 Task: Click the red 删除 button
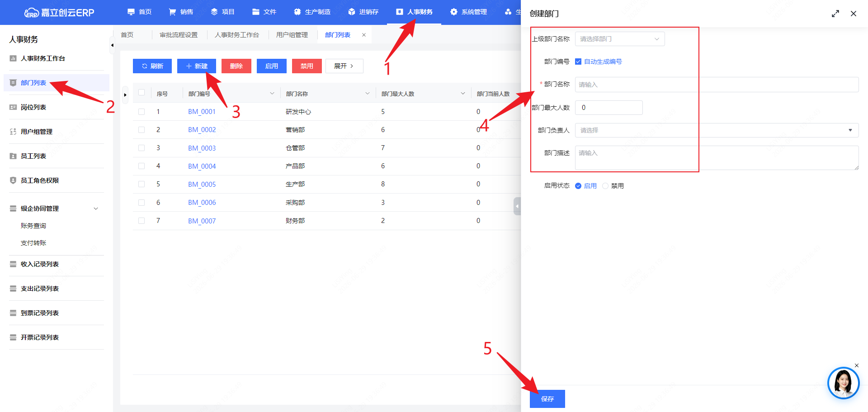236,66
